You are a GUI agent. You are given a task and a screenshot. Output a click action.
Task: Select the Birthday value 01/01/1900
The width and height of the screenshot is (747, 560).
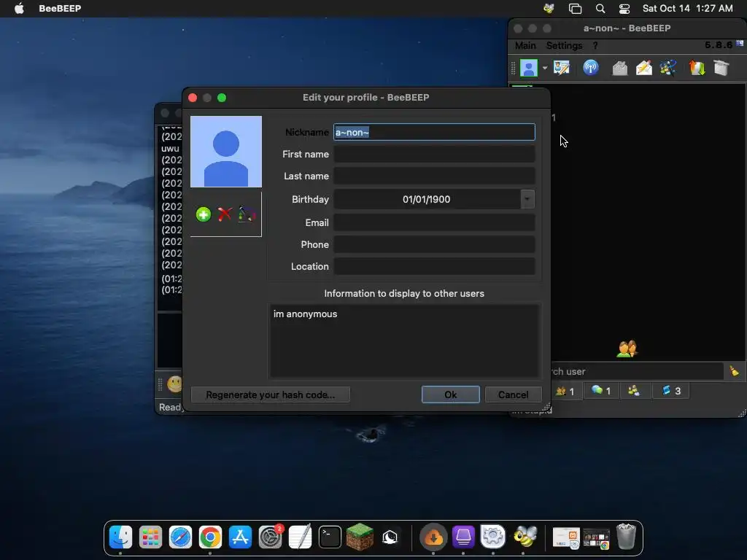(x=426, y=199)
